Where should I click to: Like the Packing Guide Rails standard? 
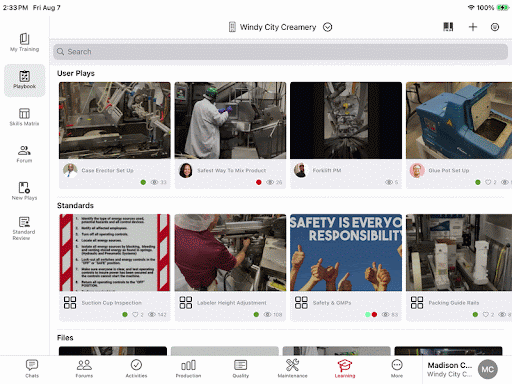click(x=486, y=315)
